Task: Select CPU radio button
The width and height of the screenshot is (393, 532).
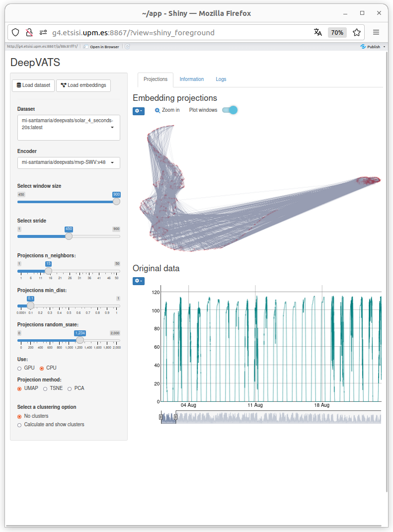Action: pos(42,369)
